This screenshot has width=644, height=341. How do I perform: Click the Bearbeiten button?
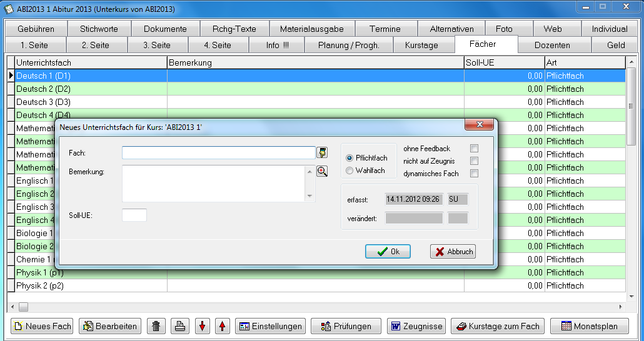click(x=110, y=326)
